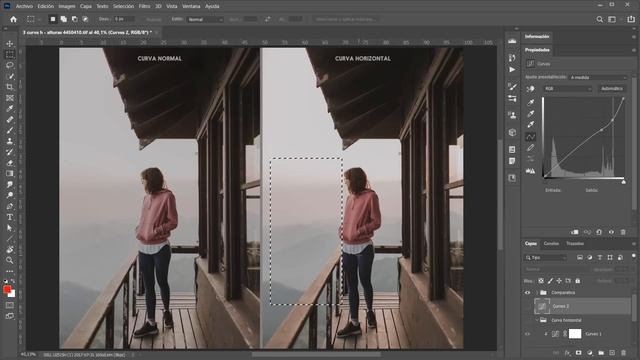Toggle clip adjustment to layer in Properties
640x360 pixels.
point(575,232)
